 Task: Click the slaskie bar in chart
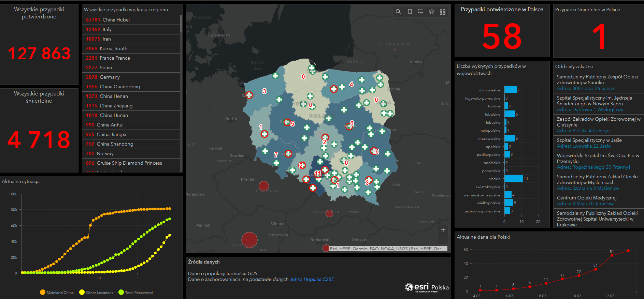514,179
